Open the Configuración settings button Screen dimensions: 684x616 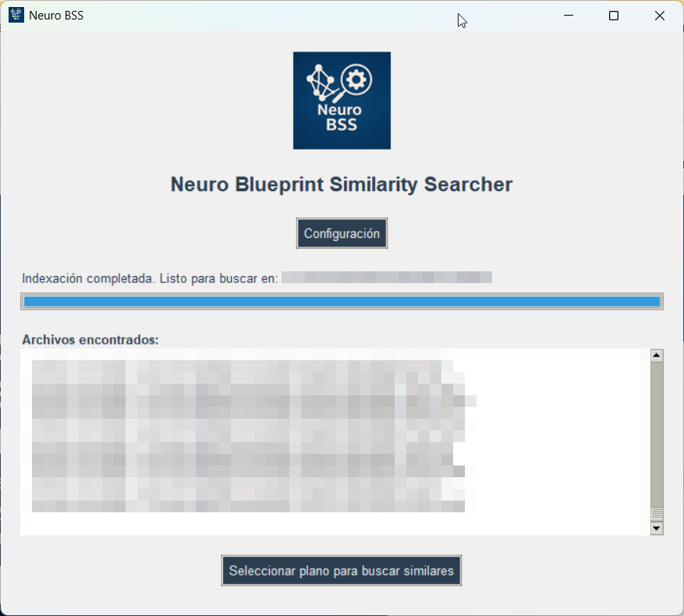pos(342,233)
